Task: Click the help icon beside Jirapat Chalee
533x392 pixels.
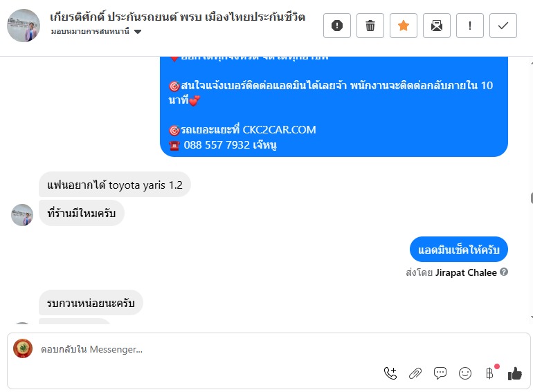Action: [504, 272]
